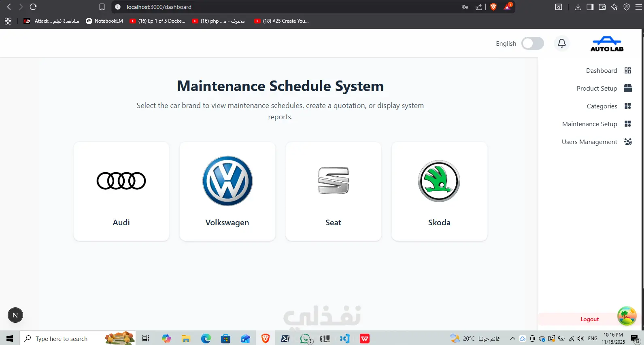The image size is (644, 345).
Task: Open browser downloads
Action: click(578, 7)
